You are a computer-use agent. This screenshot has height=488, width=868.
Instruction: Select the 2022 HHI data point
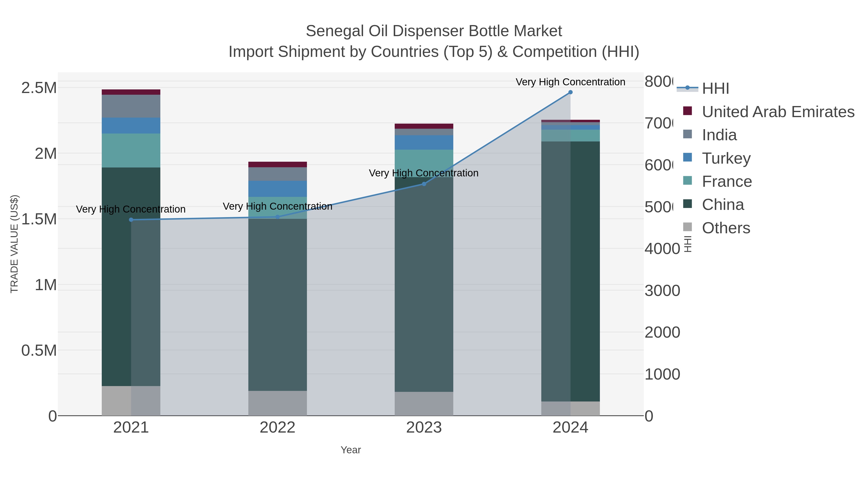(278, 217)
